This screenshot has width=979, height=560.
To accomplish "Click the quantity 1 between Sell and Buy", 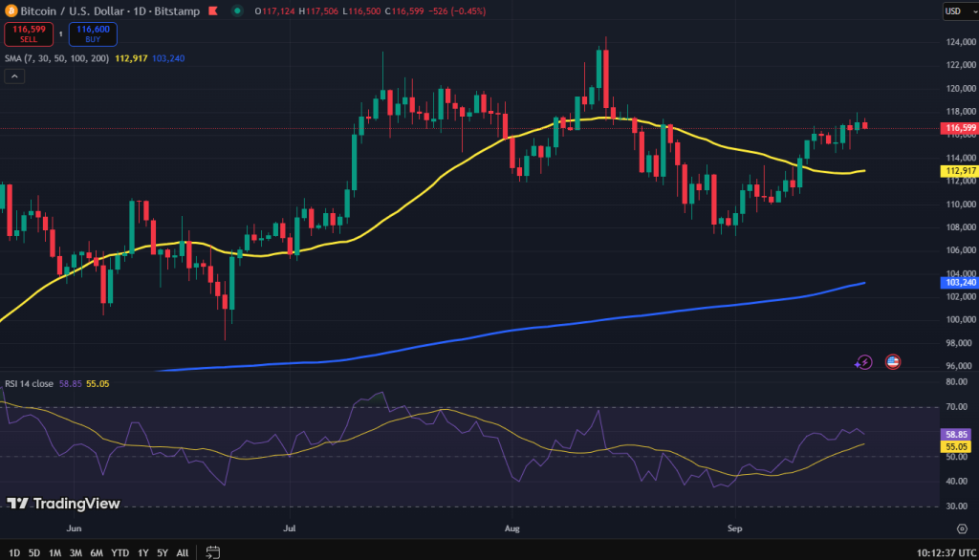I will (x=60, y=33).
